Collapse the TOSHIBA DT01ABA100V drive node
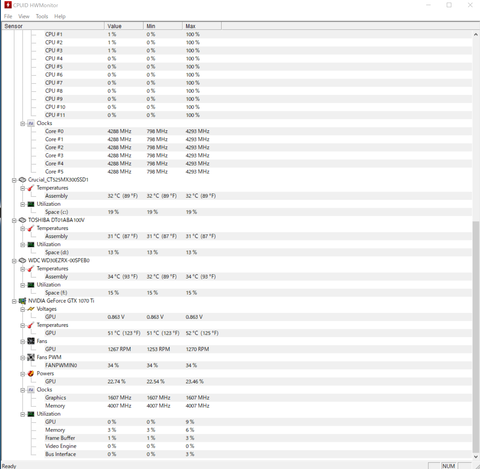This screenshot has width=480, height=469. pyautogui.click(x=14, y=220)
